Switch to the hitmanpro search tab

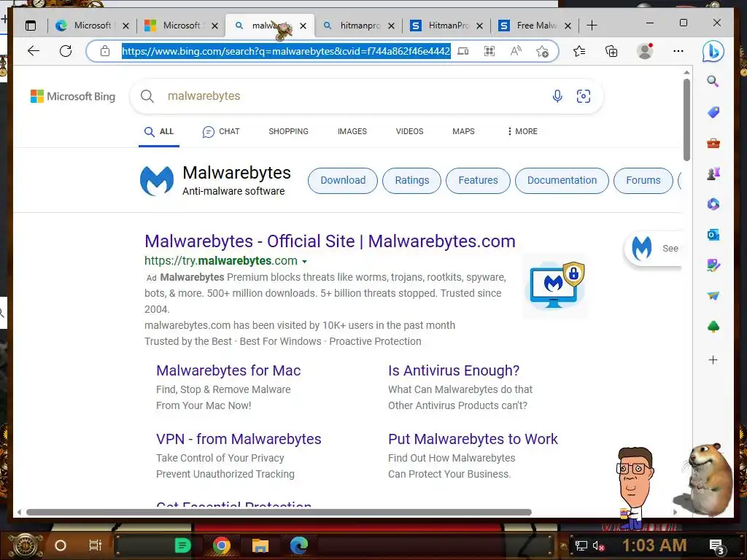tap(359, 26)
